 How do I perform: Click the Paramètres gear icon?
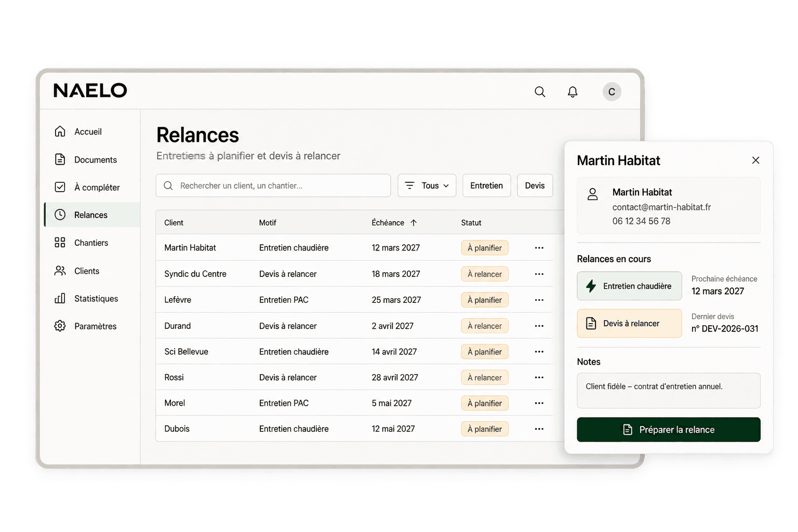coord(60,326)
